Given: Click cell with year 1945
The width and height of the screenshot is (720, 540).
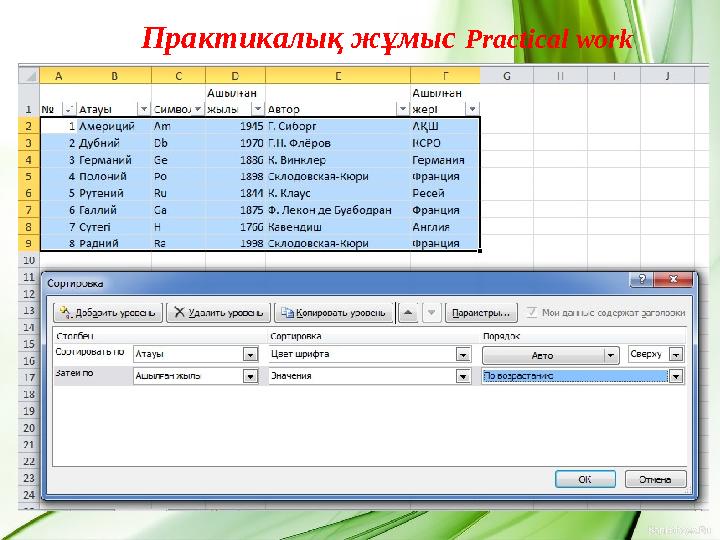Looking at the screenshot, I should coord(235,126).
